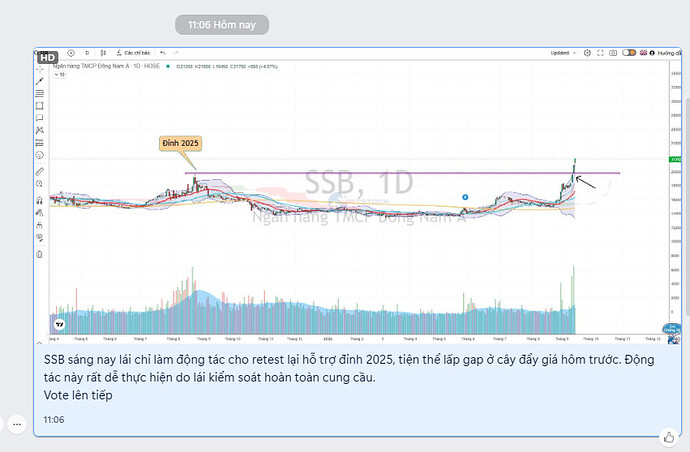The image size is (690, 452).
Task: Click the cartoon sticker at chart bottom-right
Action: (x=672, y=334)
